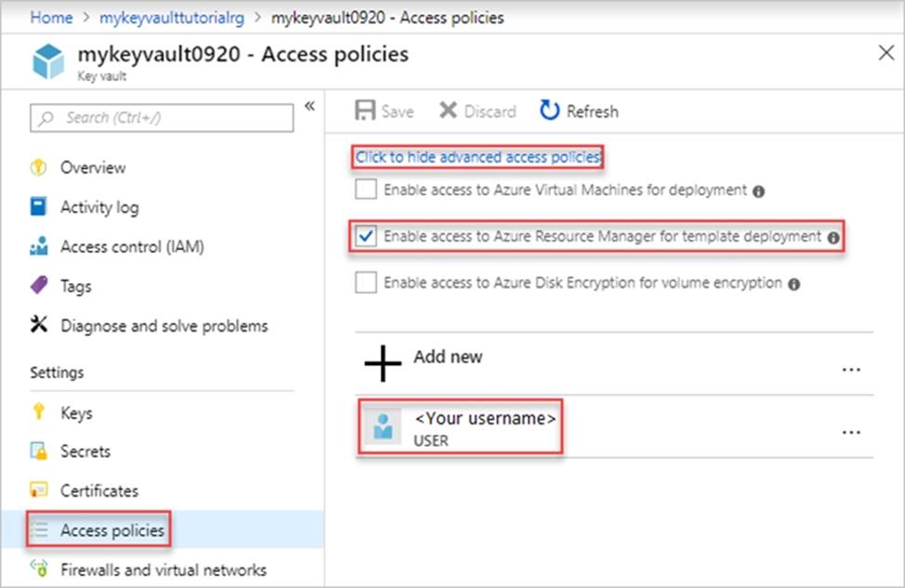
Task: Check Azure Disk Encryption for volume encryption
Action: (x=365, y=283)
